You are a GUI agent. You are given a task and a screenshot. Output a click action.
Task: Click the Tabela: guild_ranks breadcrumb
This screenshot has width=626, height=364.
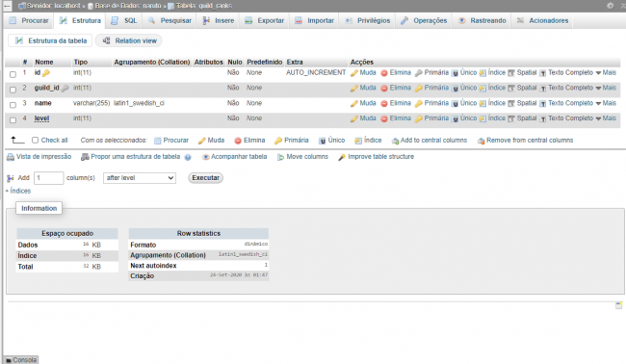tap(199, 6)
